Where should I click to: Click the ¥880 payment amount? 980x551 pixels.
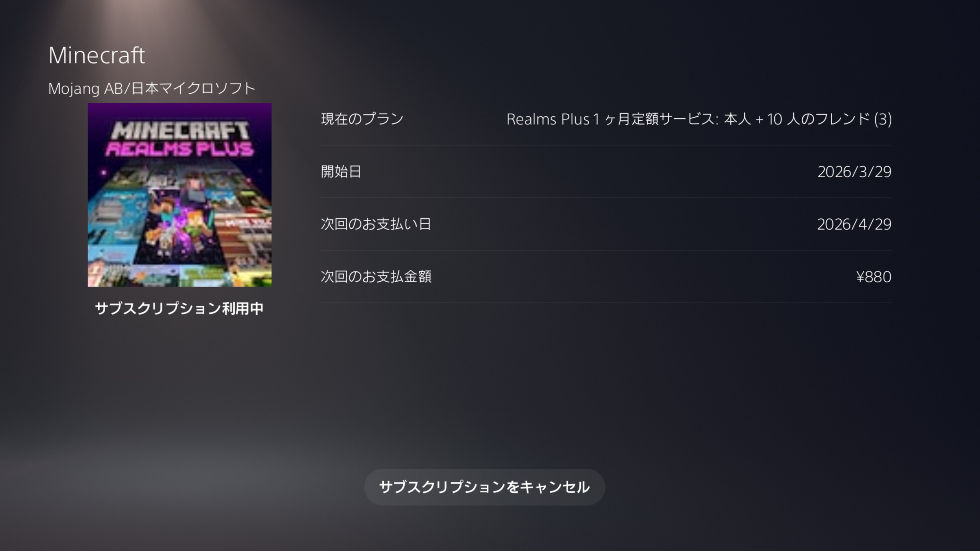pyautogui.click(x=874, y=277)
